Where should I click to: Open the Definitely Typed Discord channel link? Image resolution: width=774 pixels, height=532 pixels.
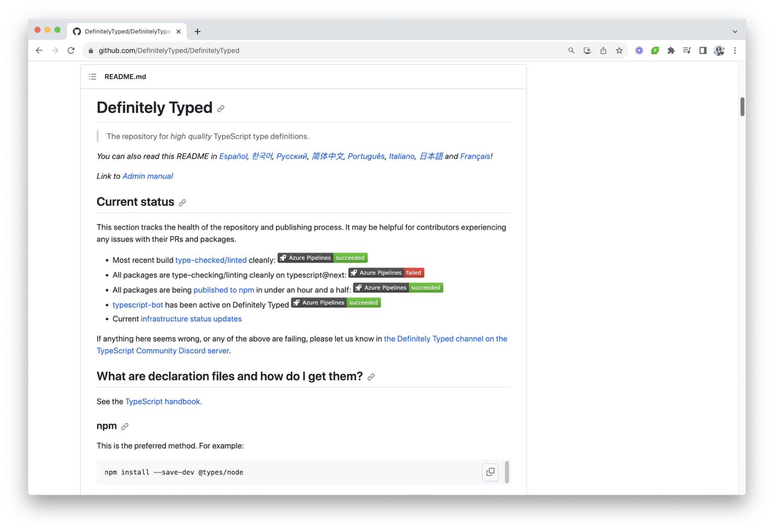tap(302, 345)
